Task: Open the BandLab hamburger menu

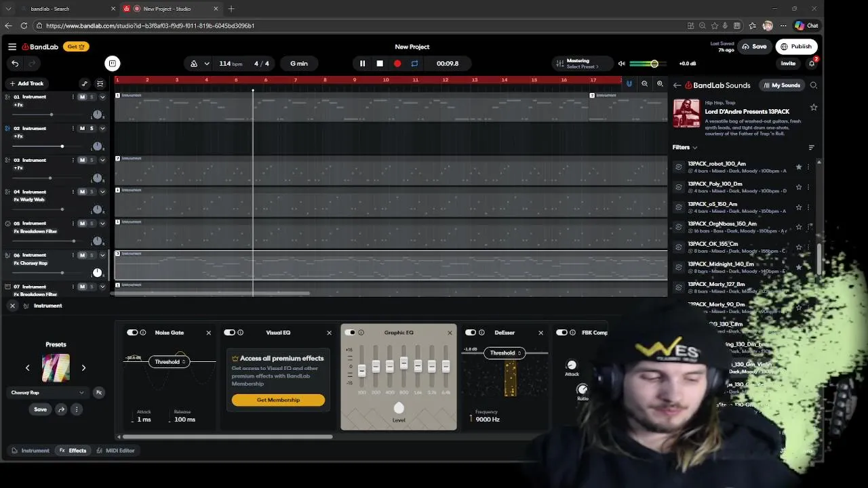Action: tap(12, 47)
